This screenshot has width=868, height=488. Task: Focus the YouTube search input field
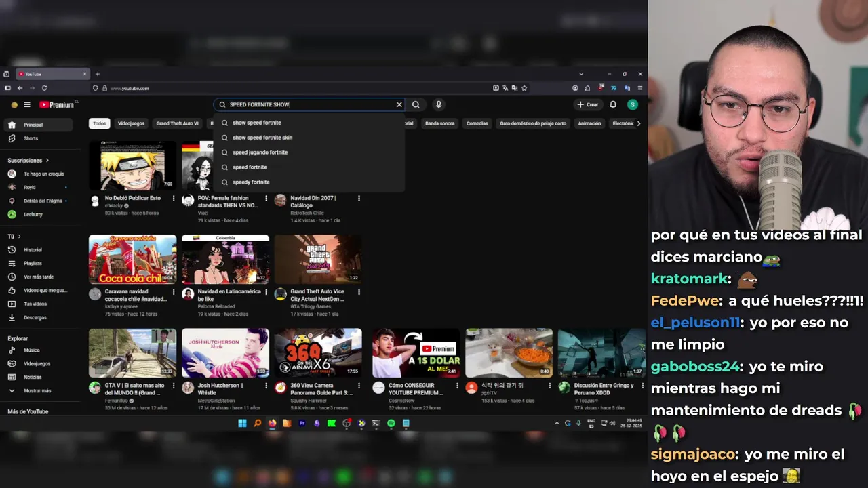point(309,104)
